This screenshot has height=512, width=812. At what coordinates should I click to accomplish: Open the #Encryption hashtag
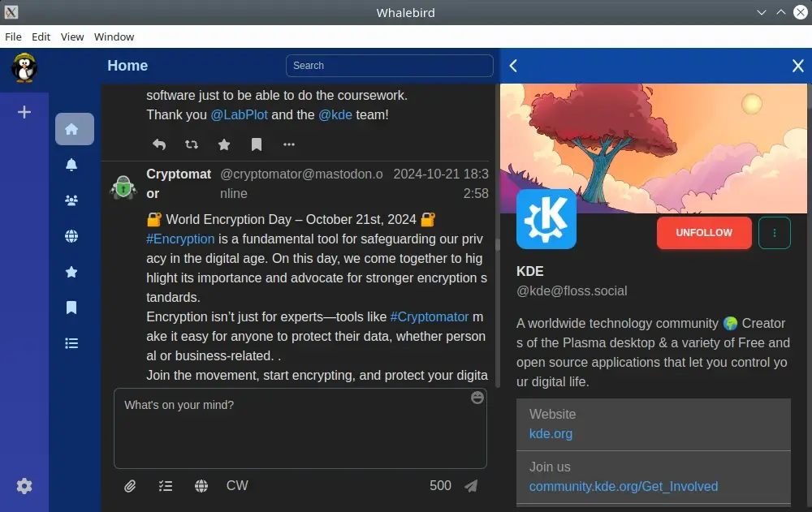click(x=180, y=239)
